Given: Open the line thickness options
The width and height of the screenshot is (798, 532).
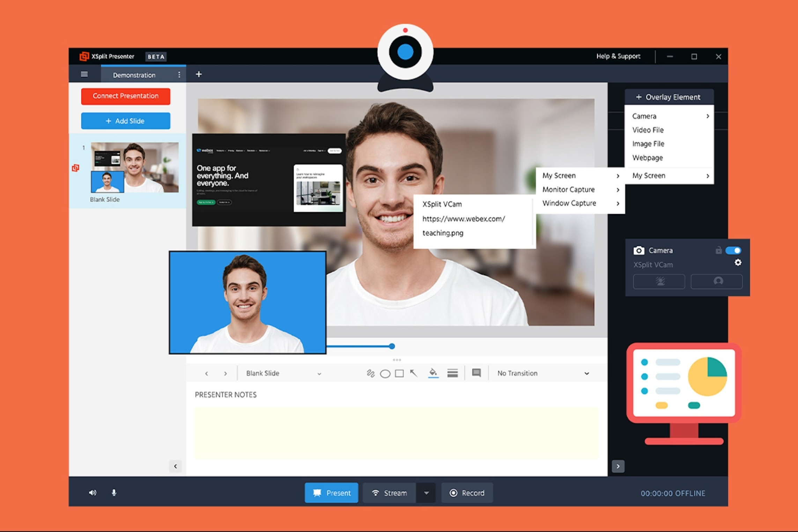Looking at the screenshot, I should click(x=452, y=373).
